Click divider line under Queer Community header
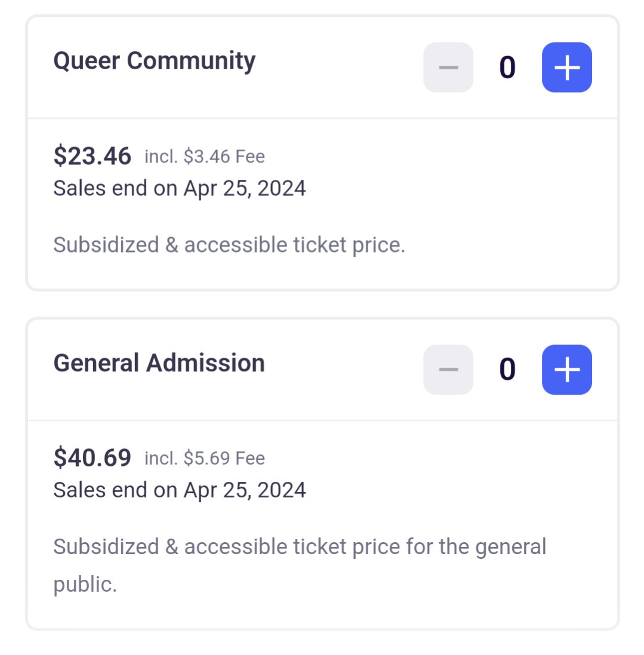 click(322, 118)
